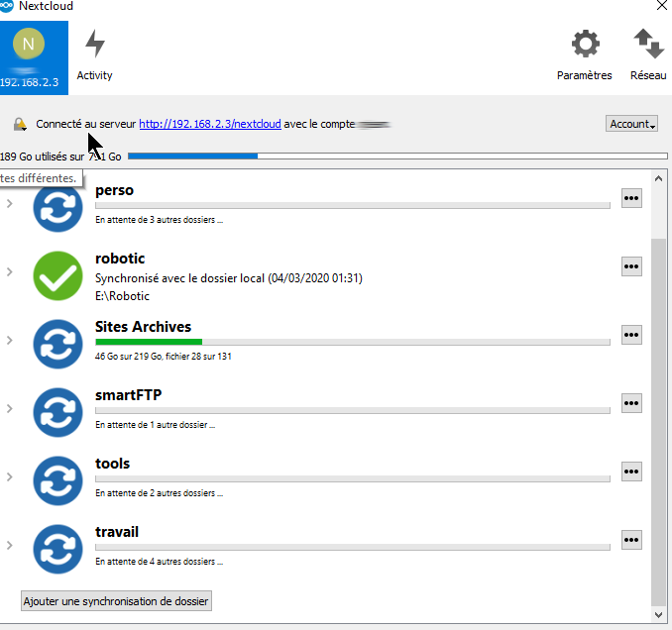Viewport: 672px width, 630px height.
Task: Click the robotic green checkmark icon
Action: pos(57,275)
